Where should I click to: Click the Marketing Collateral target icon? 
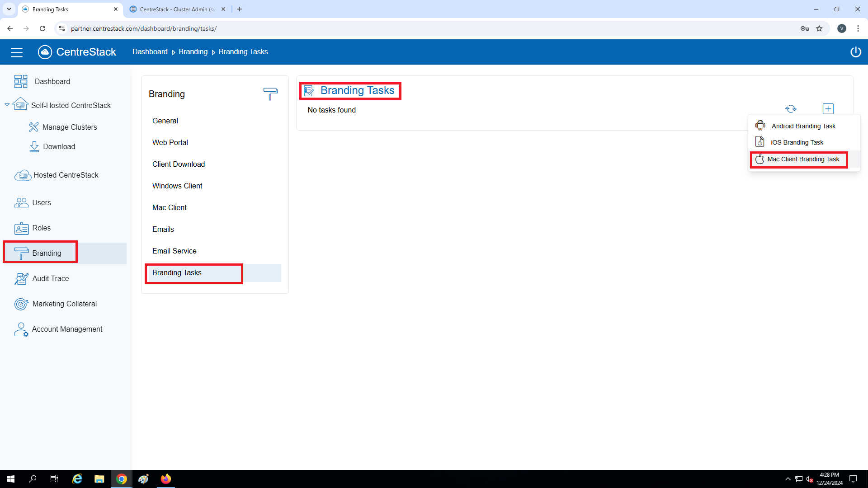[x=21, y=304]
